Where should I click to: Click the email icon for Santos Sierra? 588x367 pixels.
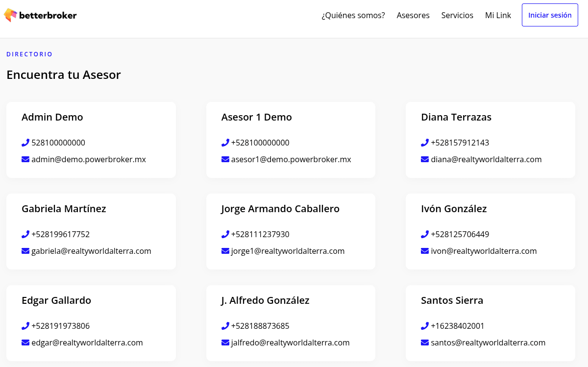(x=425, y=343)
